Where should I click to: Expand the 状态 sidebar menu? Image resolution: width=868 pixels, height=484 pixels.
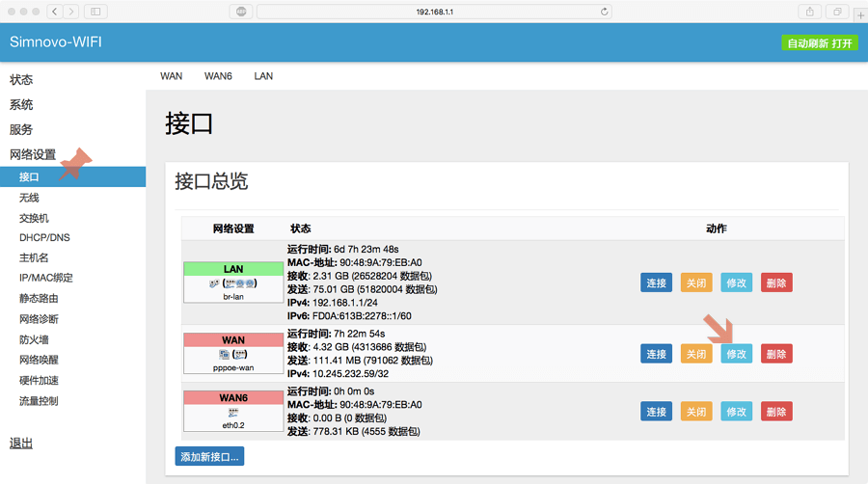21,79
